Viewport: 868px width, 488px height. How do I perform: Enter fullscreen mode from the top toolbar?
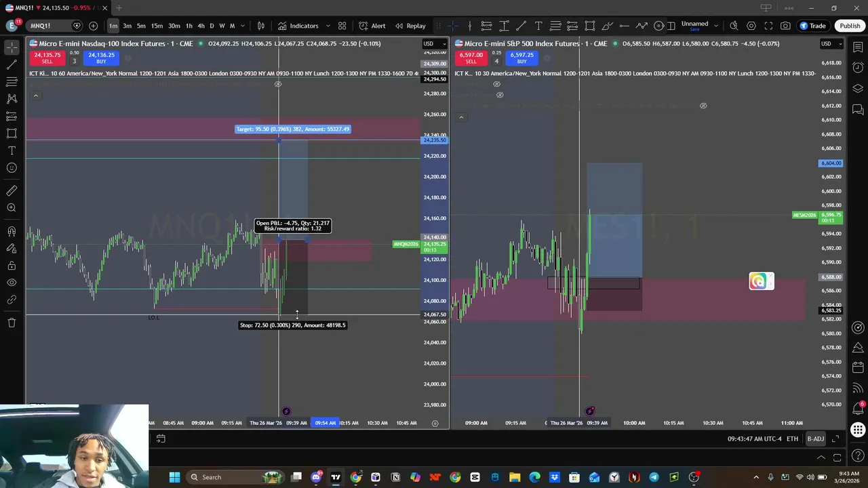pyautogui.click(x=768, y=26)
